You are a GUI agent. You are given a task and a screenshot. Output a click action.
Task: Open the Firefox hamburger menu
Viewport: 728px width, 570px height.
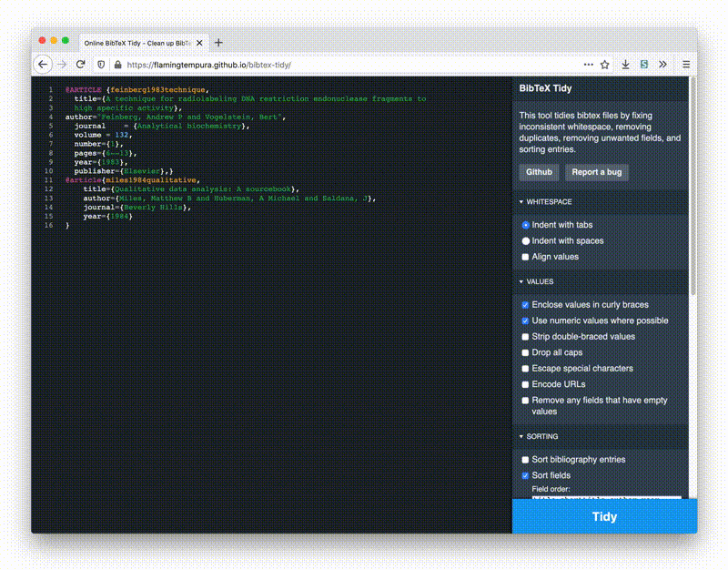point(686,65)
